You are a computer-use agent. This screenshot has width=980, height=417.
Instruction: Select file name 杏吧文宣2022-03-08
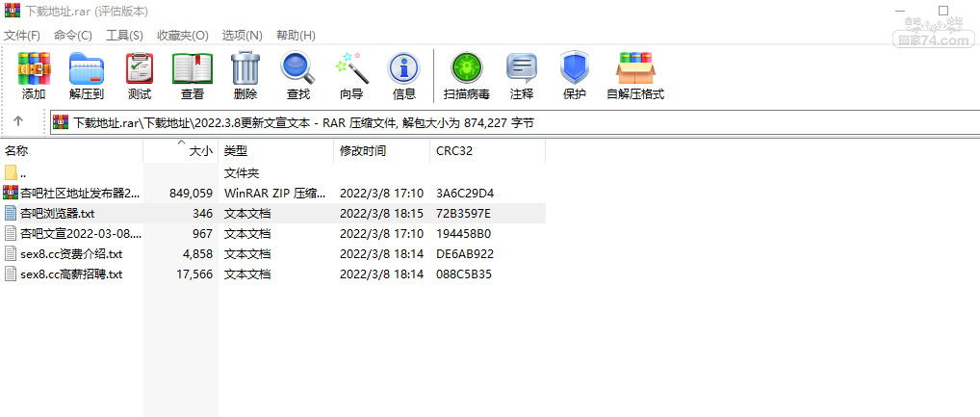pyautogui.click(x=81, y=233)
